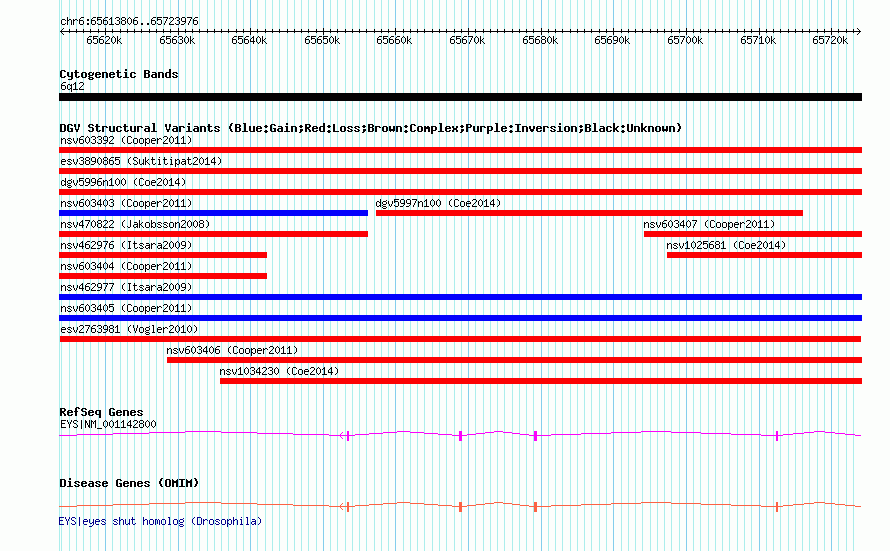Click the EYS|NM_001142800 gene label

(x=108, y=424)
